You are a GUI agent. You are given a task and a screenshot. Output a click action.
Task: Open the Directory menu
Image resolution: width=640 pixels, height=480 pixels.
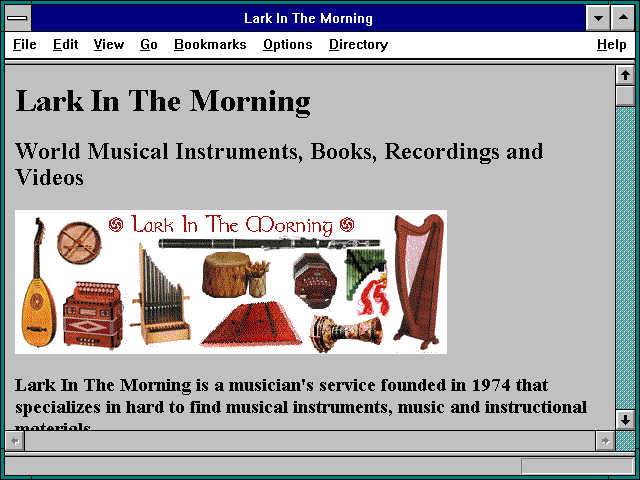click(x=358, y=44)
